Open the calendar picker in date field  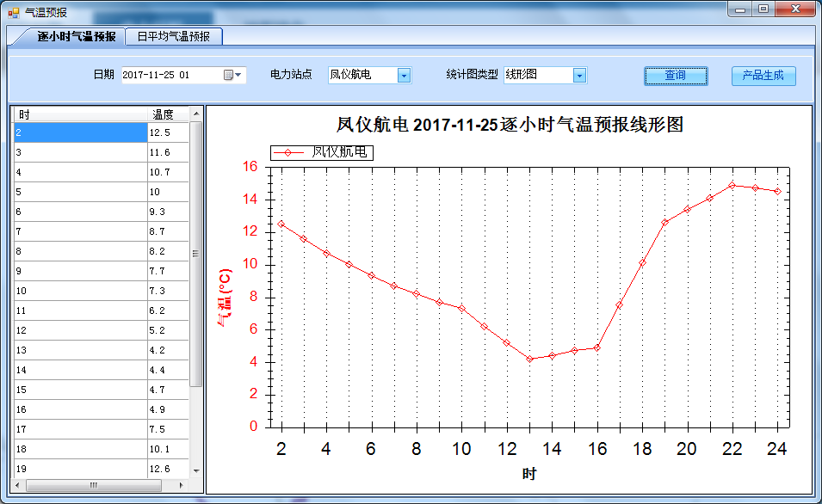point(228,75)
